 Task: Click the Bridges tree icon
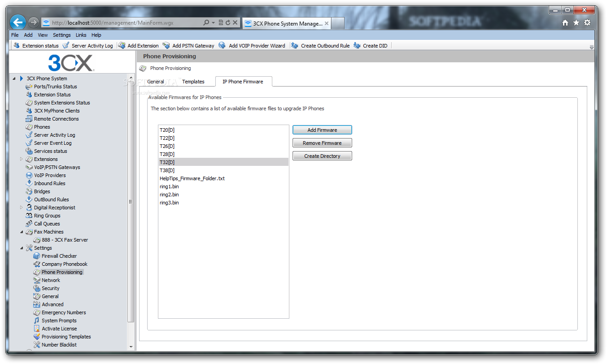[29, 191]
